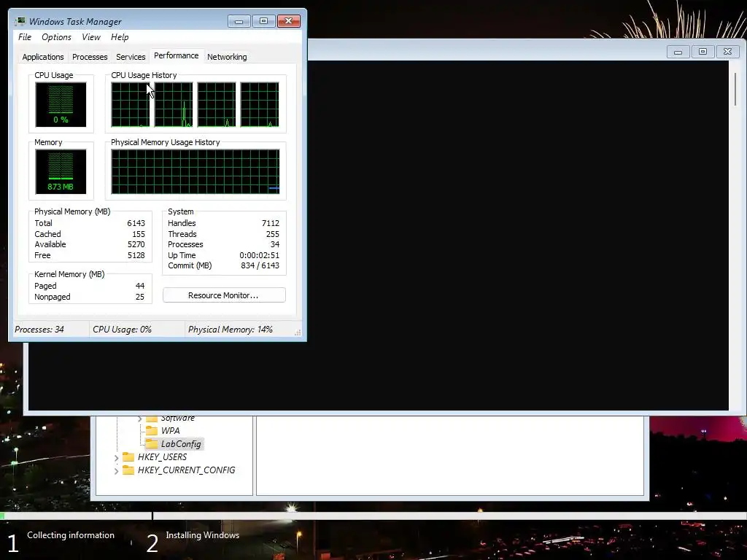This screenshot has width=747, height=560.
Task: Open the View menu in Task Manager
Action: [x=91, y=37]
